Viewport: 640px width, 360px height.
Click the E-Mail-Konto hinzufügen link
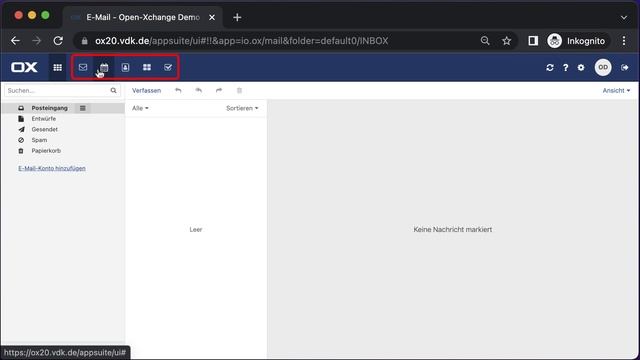coord(52,168)
